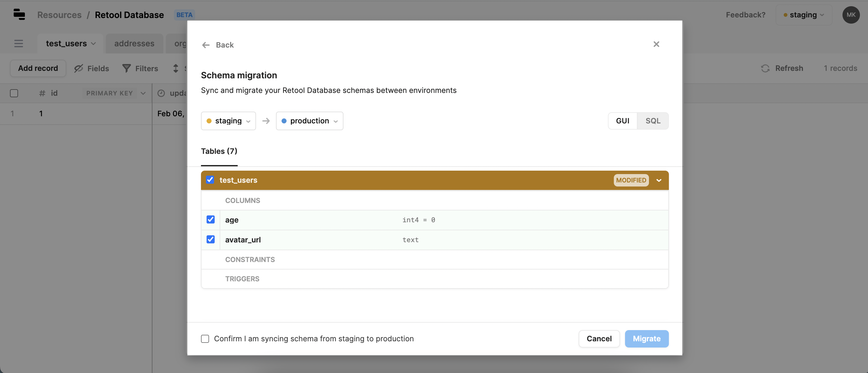868x373 pixels.
Task: Click the Refresh icon
Action: pyautogui.click(x=765, y=68)
